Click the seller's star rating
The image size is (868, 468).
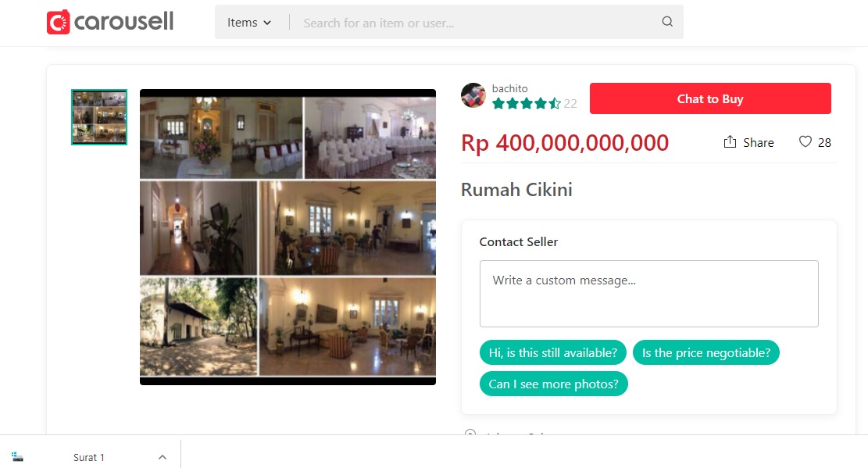coord(526,103)
